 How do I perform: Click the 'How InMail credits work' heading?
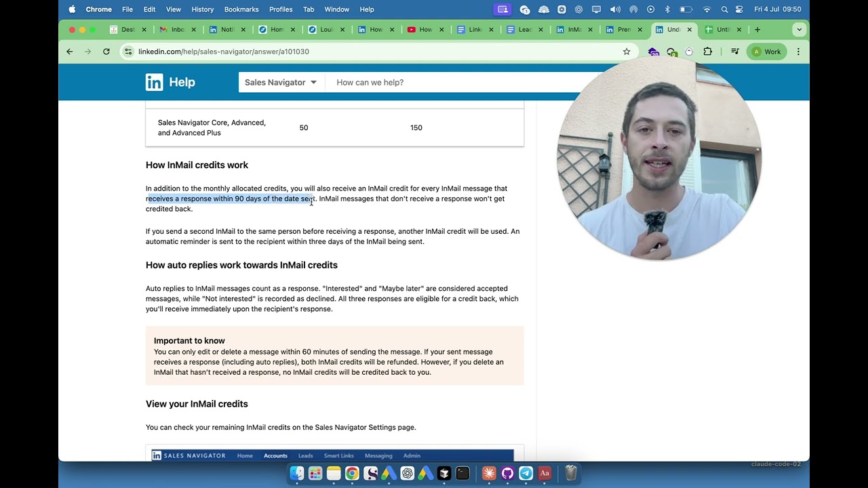click(x=197, y=165)
